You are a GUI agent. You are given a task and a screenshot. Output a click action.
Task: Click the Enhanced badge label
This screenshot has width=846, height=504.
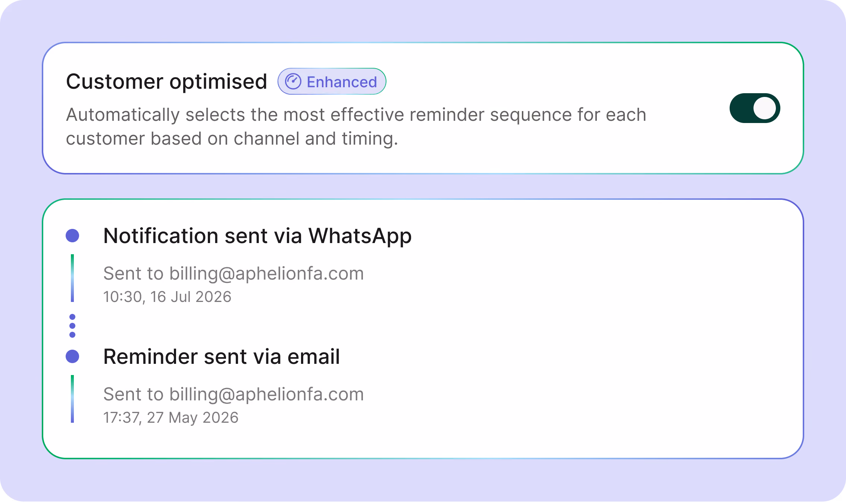coord(342,82)
